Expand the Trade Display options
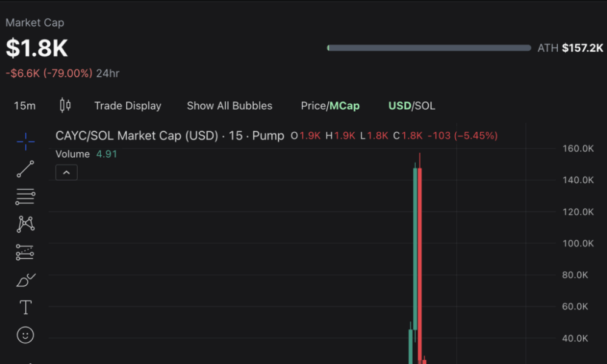 pos(127,105)
